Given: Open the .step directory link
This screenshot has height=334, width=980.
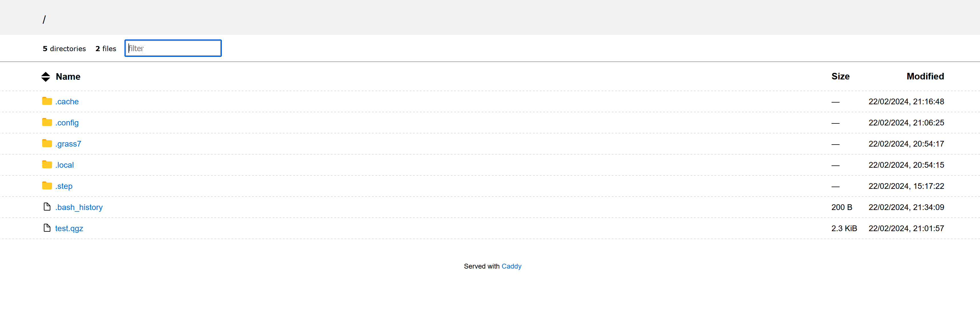Looking at the screenshot, I should tap(64, 186).
